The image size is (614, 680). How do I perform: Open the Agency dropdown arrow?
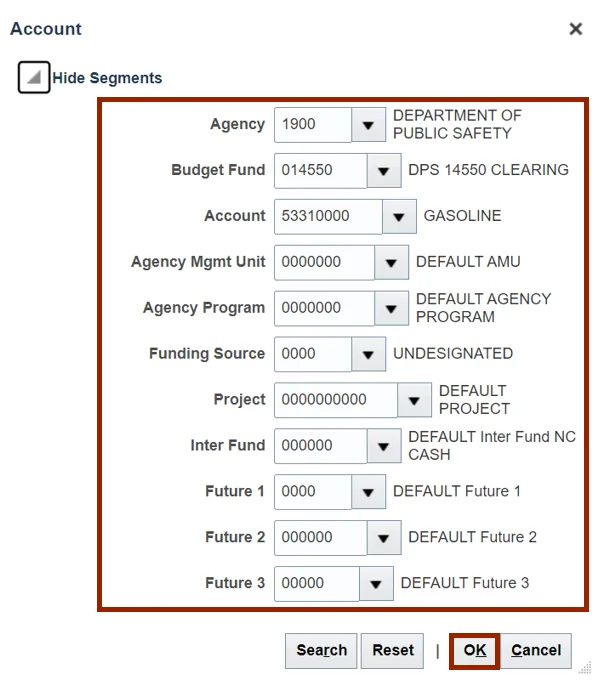click(x=368, y=125)
